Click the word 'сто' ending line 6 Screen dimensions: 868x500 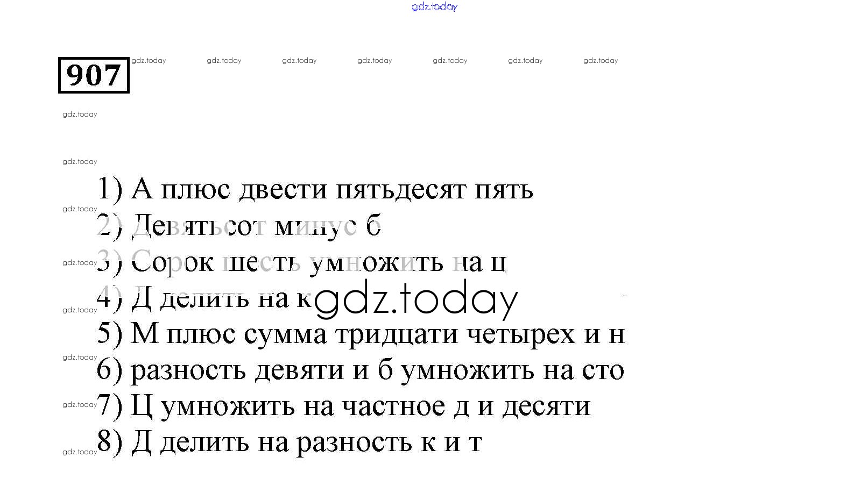[x=603, y=370]
